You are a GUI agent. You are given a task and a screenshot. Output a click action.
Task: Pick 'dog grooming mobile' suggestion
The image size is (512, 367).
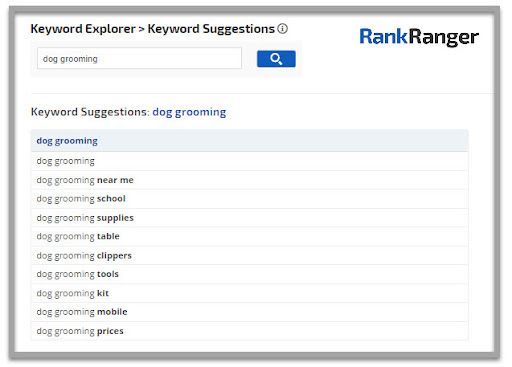250,312
